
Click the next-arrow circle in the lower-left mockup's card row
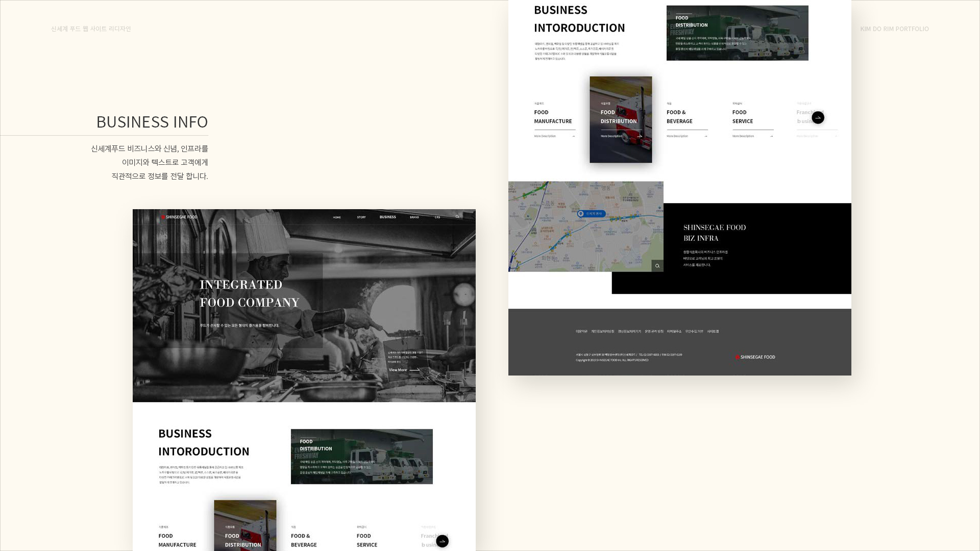443,541
